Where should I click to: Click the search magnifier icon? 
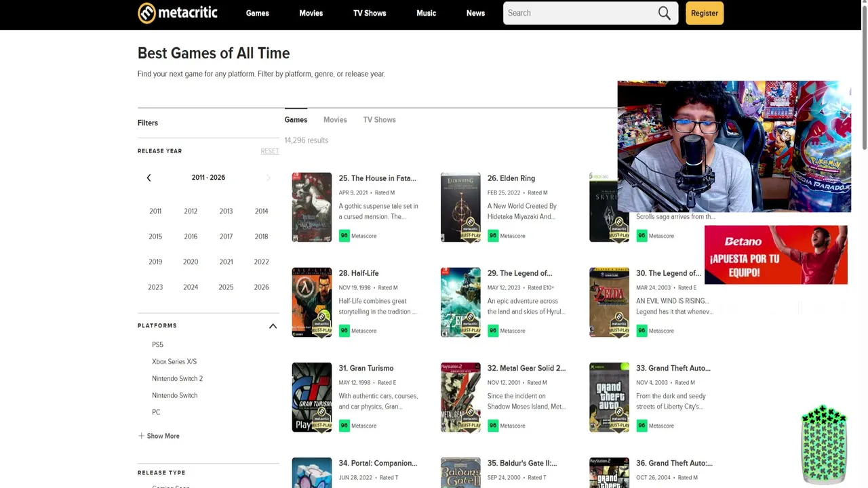click(664, 13)
